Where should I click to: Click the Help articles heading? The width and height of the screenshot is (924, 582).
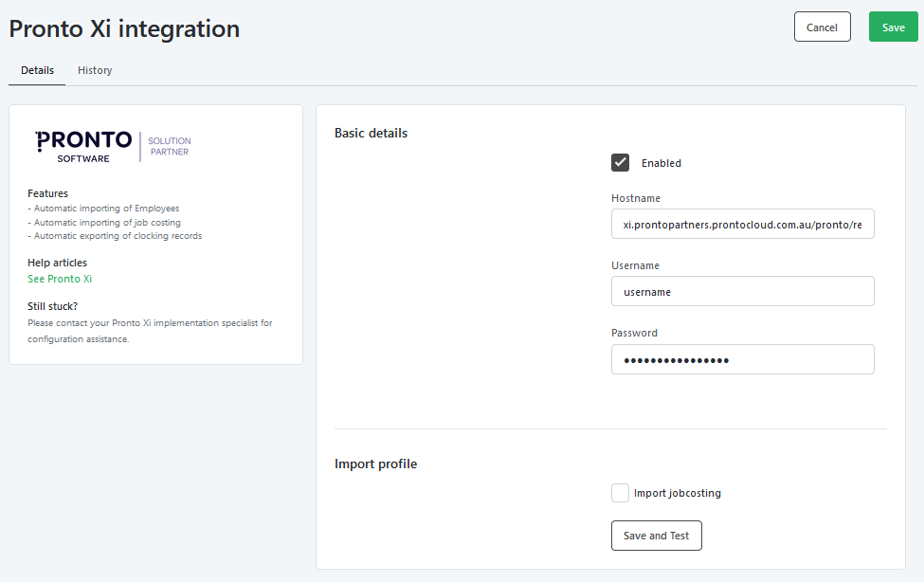(57, 263)
